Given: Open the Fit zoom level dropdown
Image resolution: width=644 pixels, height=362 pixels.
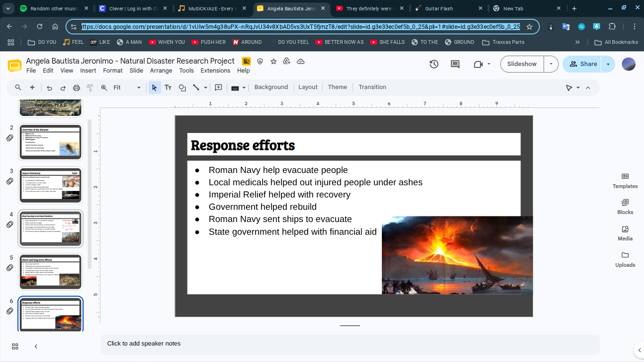Looking at the screenshot, I should pos(127,88).
